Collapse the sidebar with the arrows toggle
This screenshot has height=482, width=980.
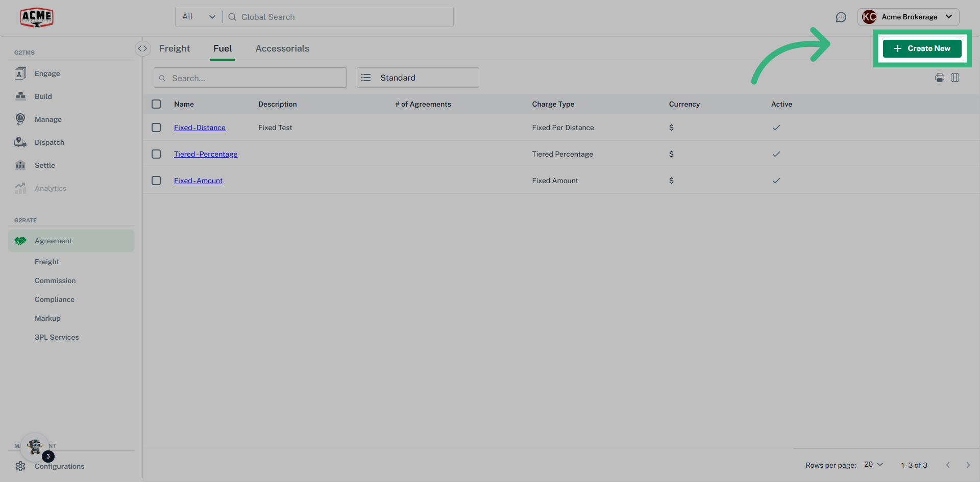tap(142, 48)
